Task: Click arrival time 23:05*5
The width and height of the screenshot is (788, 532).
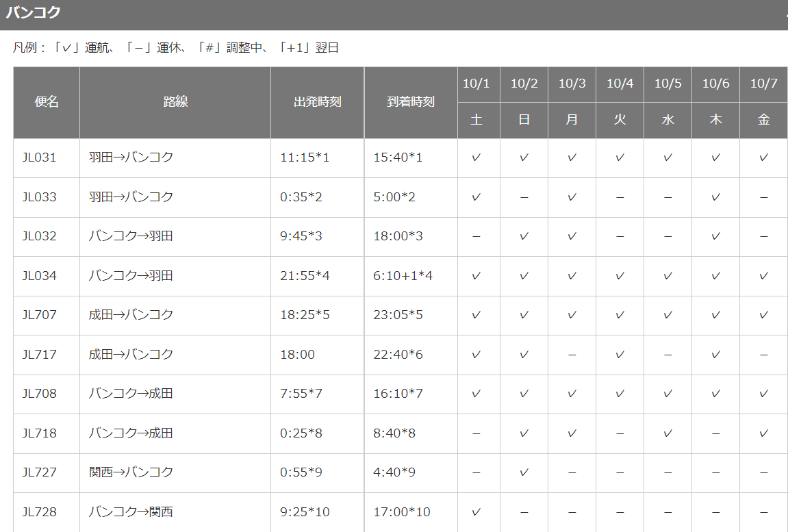Action: click(398, 315)
